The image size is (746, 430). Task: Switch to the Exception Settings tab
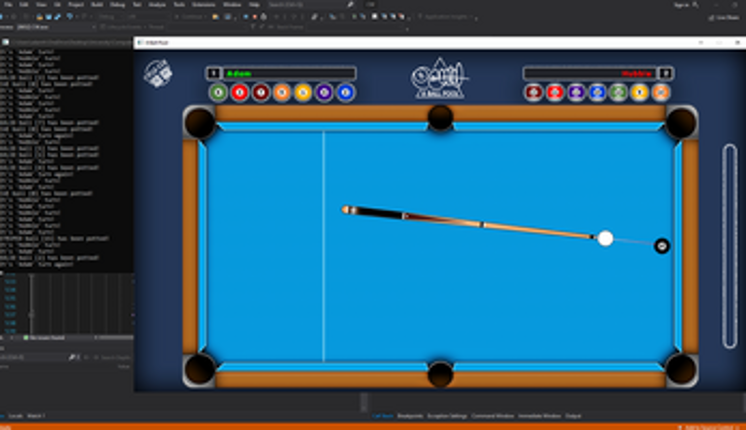pyautogui.click(x=447, y=416)
